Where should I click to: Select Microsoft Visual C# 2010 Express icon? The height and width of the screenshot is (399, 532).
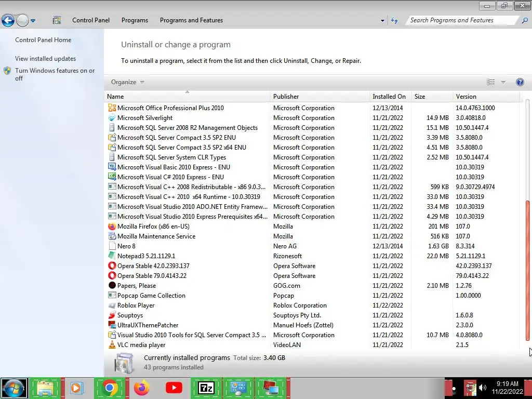coord(112,177)
